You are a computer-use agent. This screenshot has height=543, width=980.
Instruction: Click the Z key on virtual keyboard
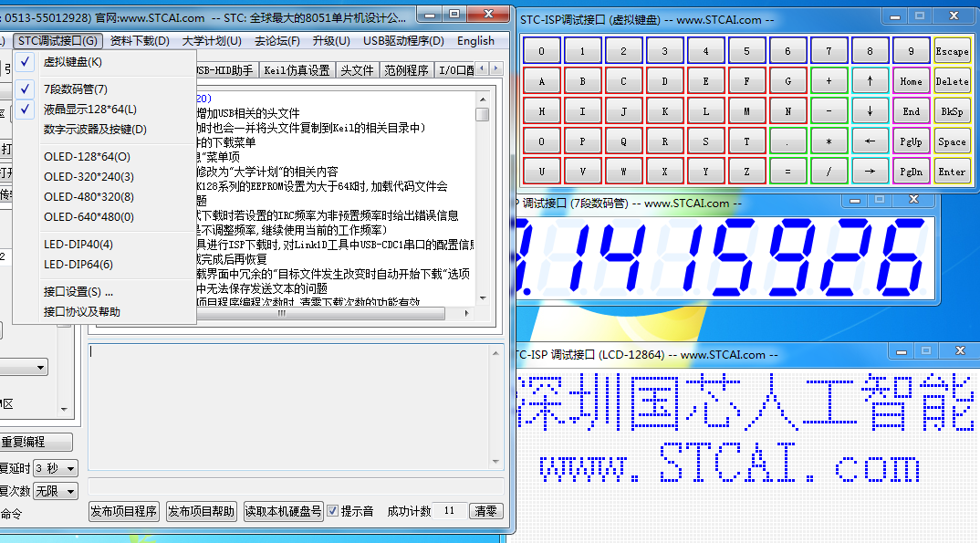click(x=746, y=172)
